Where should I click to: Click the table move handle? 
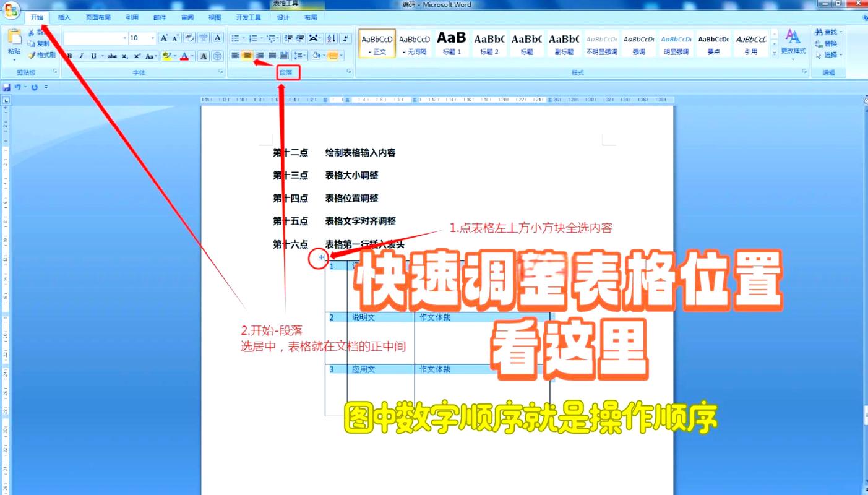coord(321,257)
